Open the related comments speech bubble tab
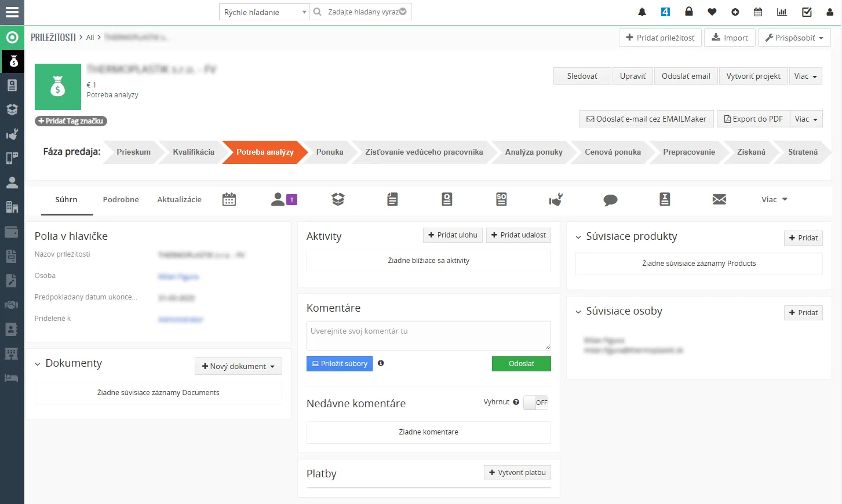The width and height of the screenshot is (842, 504). coord(610,200)
